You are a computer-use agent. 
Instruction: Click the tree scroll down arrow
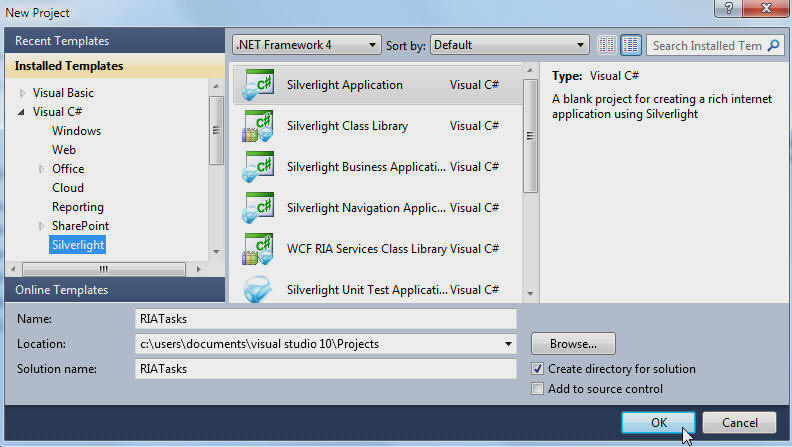point(216,251)
